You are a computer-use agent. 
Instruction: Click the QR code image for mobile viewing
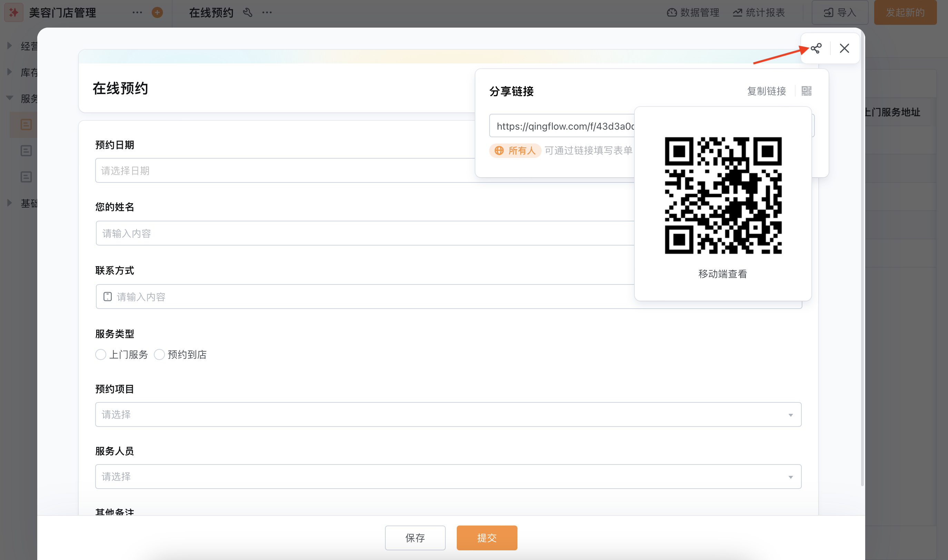click(x=723, y=196)
